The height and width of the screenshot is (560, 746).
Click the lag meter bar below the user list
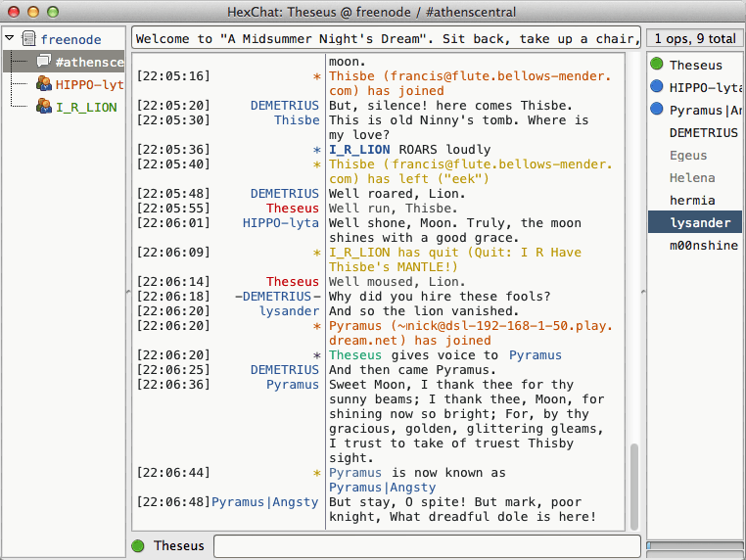click(x=695, y=545)
